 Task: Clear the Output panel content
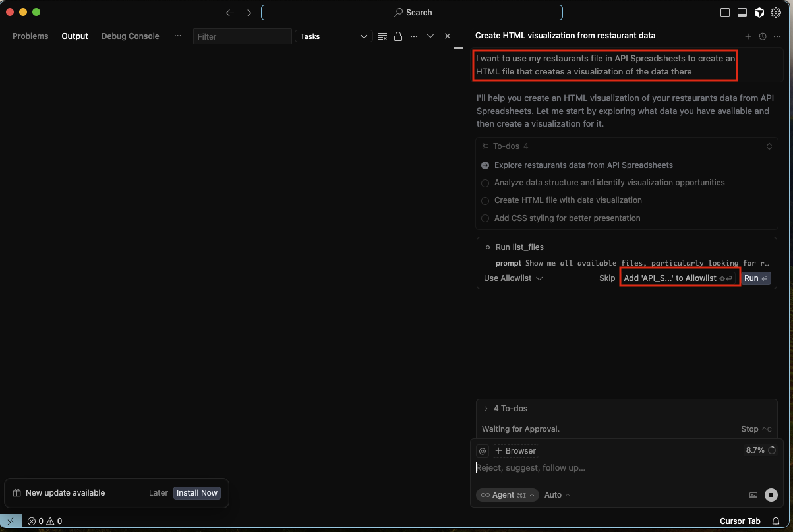tap(382, 36)
